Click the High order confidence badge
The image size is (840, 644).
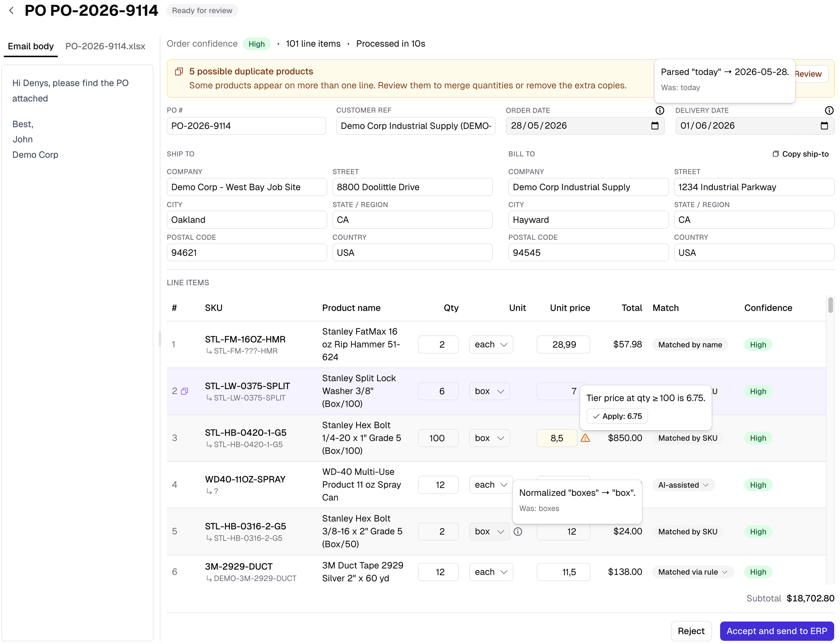click(257, 44)
